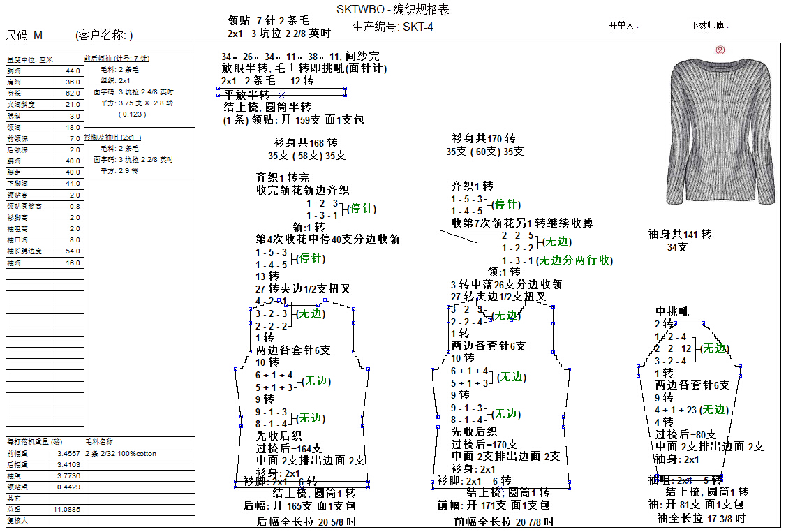Select the 前幅重 value 3.4557
This screenshot has height=532, width=786.
pos(68,453)
